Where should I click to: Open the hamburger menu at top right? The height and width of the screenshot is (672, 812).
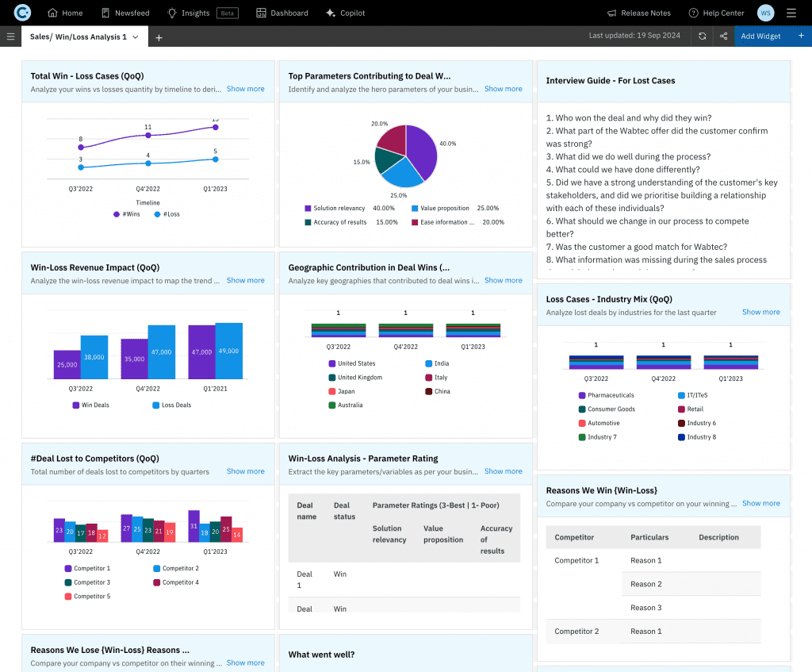click(791, 13)
